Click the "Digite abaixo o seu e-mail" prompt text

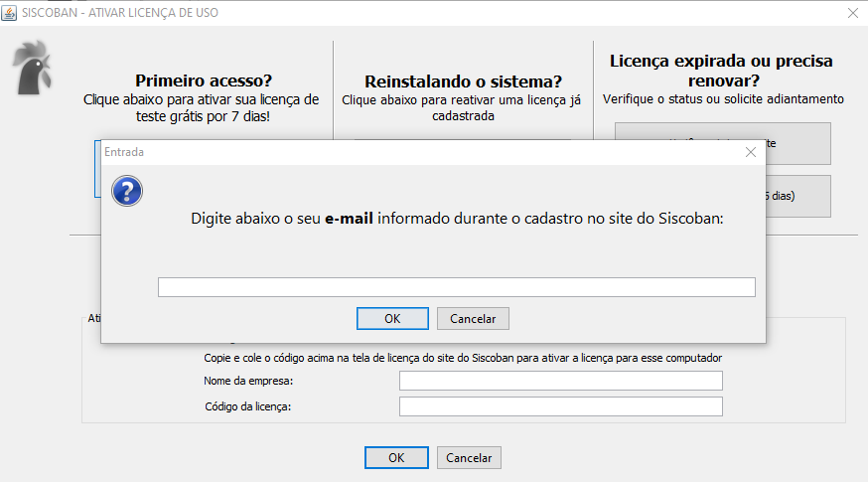point(456,219)
